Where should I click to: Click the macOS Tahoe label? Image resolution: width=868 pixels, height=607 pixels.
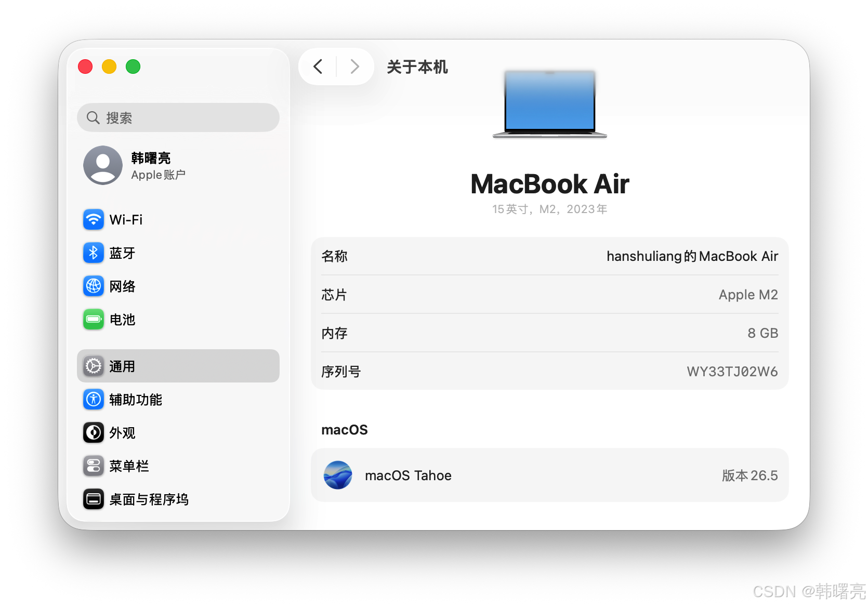[x=408, y=476]
